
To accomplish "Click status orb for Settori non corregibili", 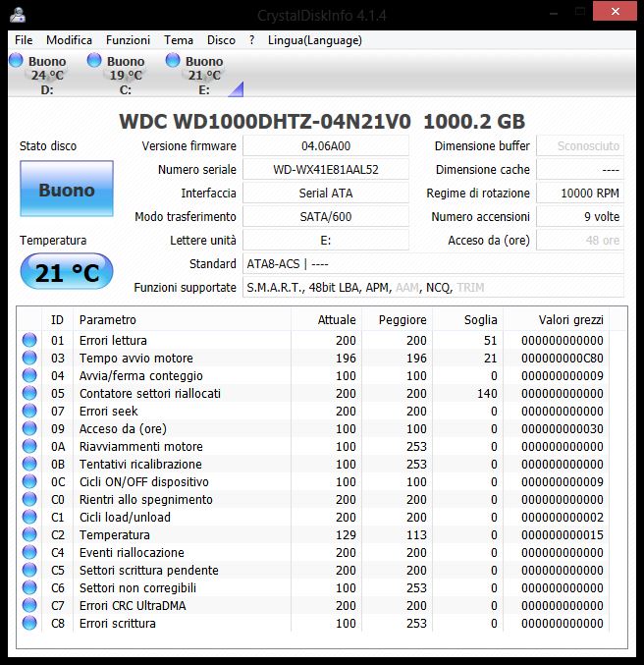I will click(x=29, y=587).
